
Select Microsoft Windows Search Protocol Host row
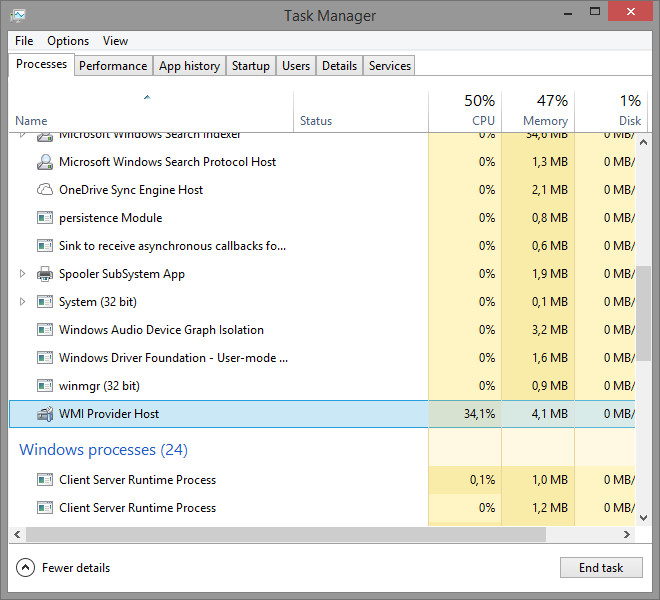(322, 162)
